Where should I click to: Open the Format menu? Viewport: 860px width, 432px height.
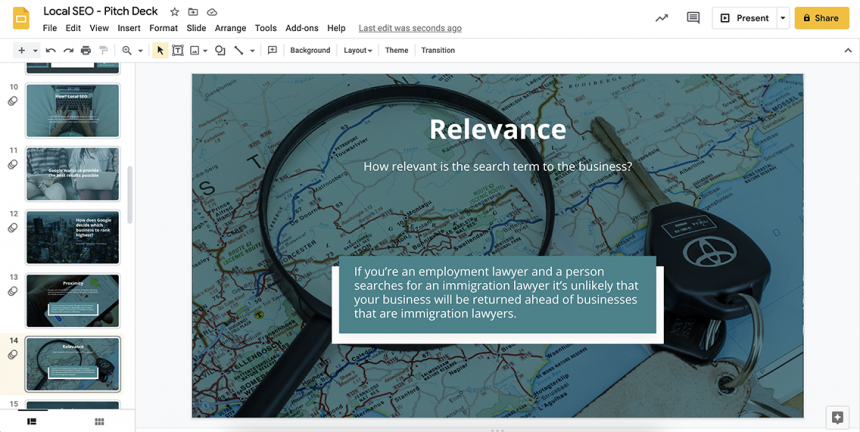coord(163,28)
